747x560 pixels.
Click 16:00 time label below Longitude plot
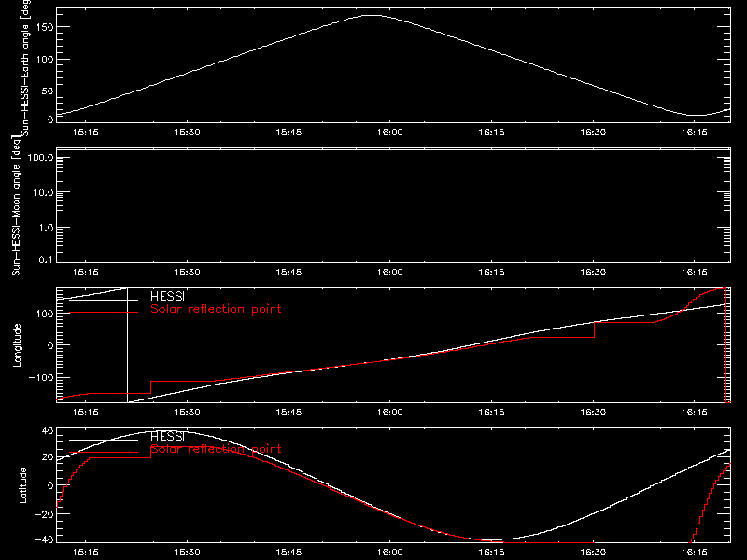(x=389, y=412)
